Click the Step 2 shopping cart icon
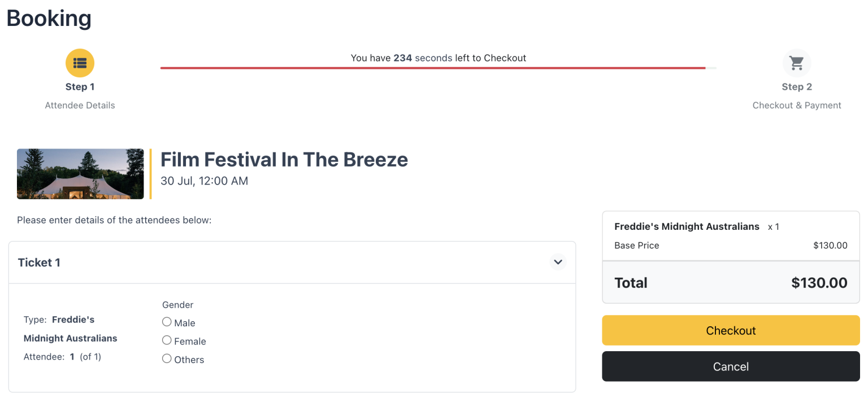868x398 pixels. 797,63
